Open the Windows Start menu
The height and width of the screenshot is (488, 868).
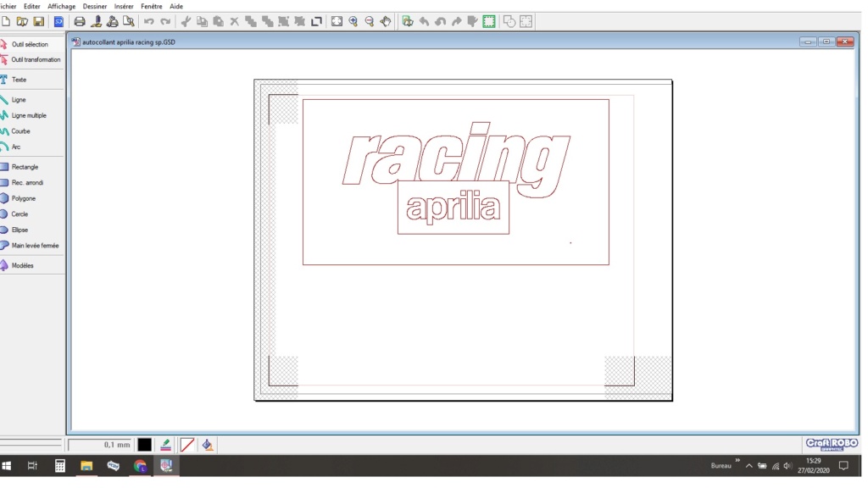coord(7,466)
